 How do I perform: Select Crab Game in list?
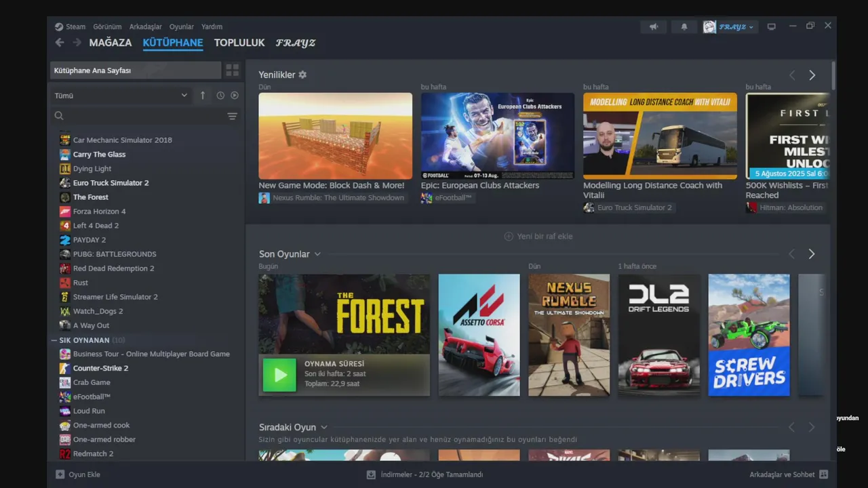click(92, 382)
